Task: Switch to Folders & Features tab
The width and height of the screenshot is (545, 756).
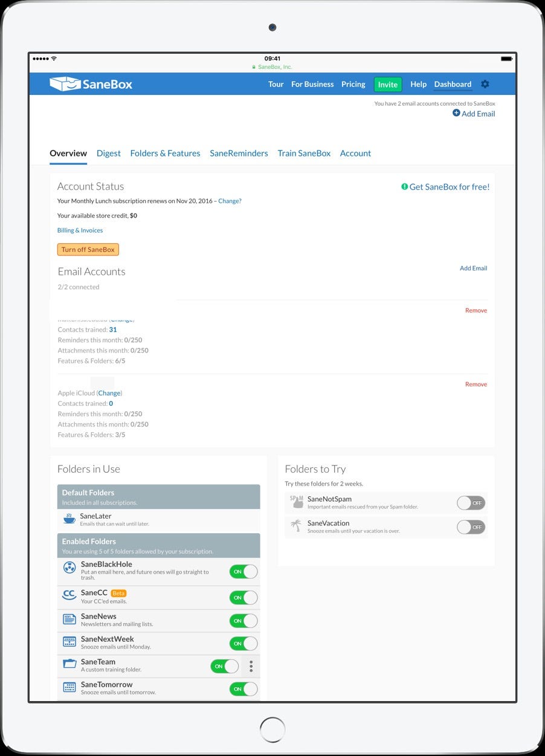Action: [x=165, y=153]
